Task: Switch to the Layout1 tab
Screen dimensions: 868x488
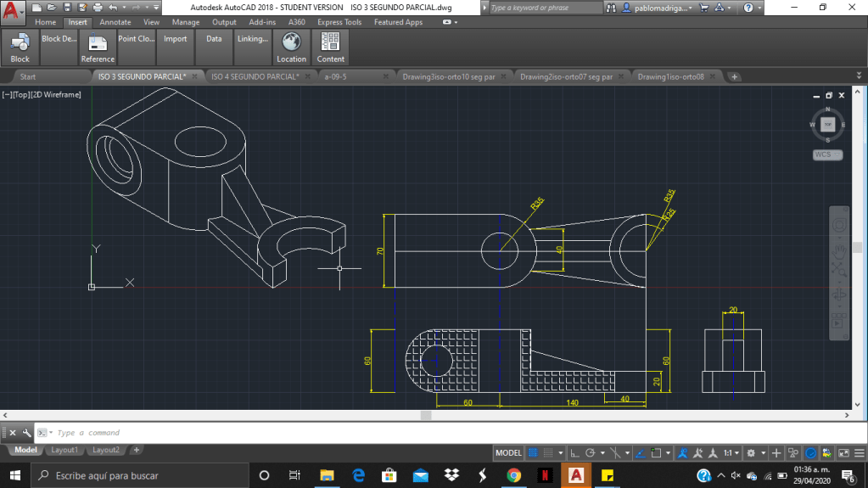Action: click(x=64, y=450)
